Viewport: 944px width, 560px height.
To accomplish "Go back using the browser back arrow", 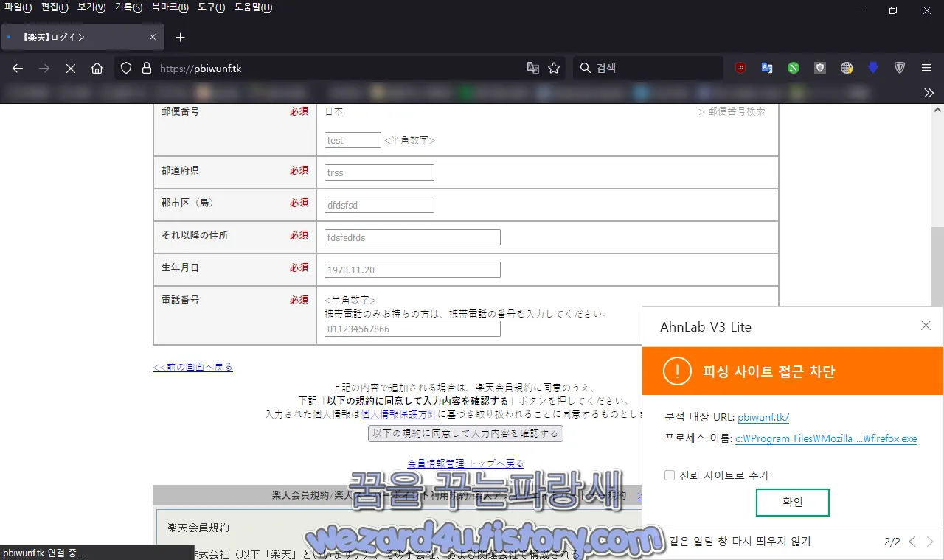I will (18, 68).
